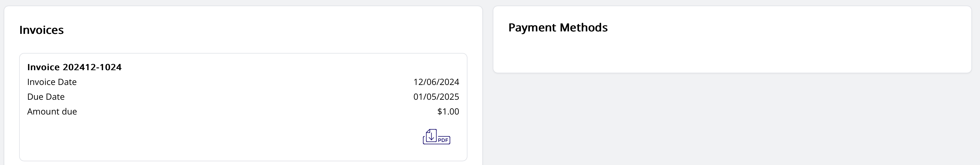This screenshot has width=980, height=165.
Task: Click the PDF label on the download icon
Action: coord(443,140)
